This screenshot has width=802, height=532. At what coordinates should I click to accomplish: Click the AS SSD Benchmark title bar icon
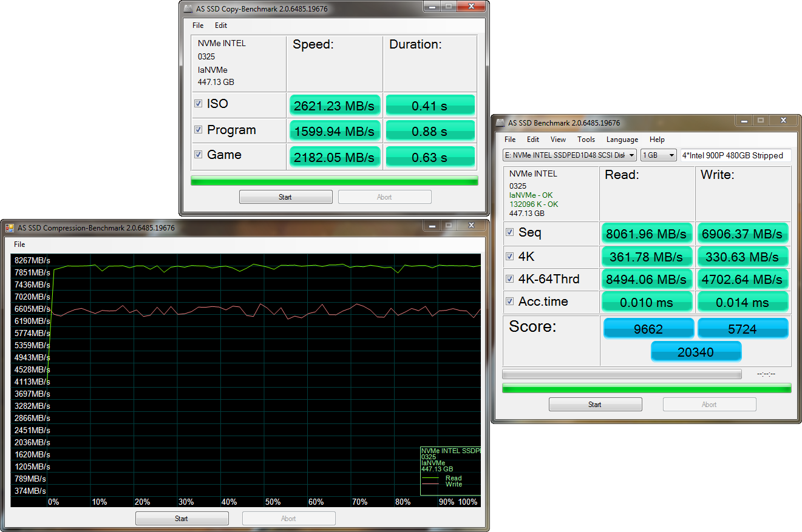click(500, 123)
